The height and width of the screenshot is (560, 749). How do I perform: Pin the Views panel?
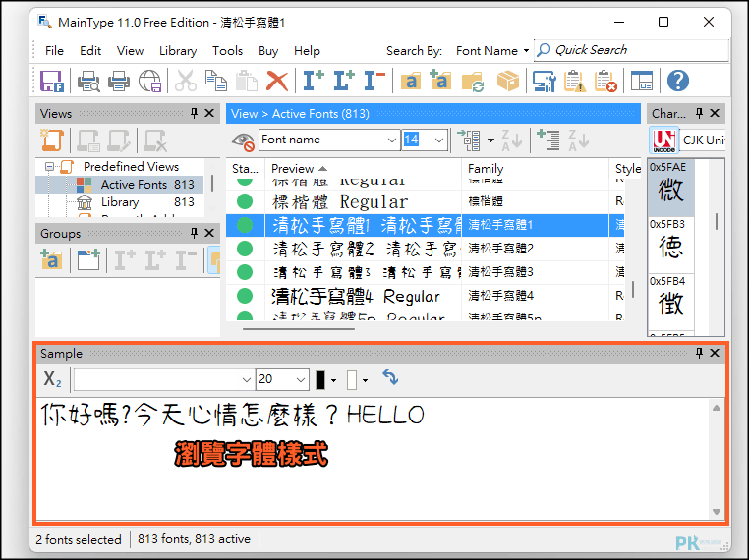pos(194,113)
